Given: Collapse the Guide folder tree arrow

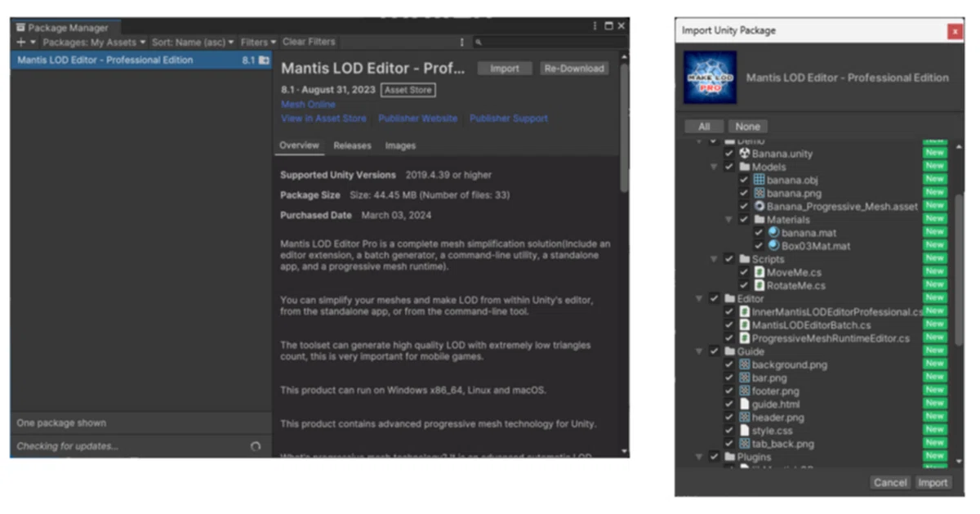Looking at the screenshot, I should pos(700,351).
